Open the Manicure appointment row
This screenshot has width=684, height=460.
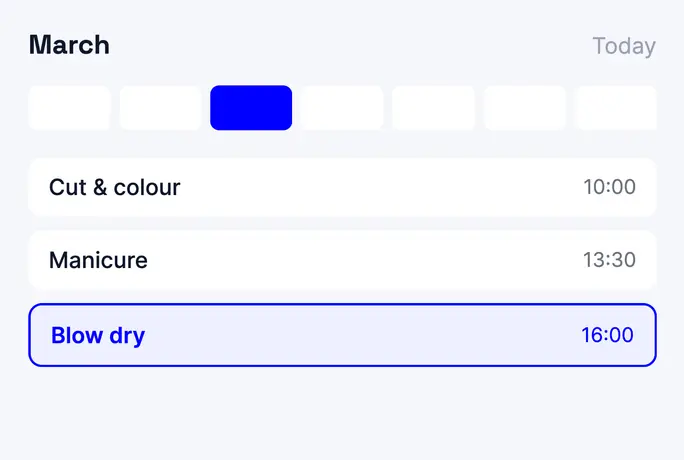click(342, 260)
